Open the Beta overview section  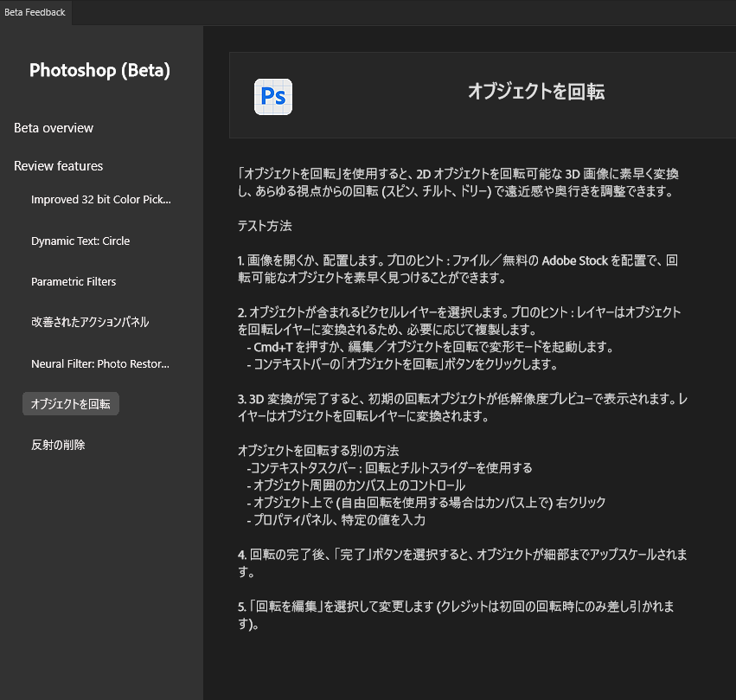(54, 128)
